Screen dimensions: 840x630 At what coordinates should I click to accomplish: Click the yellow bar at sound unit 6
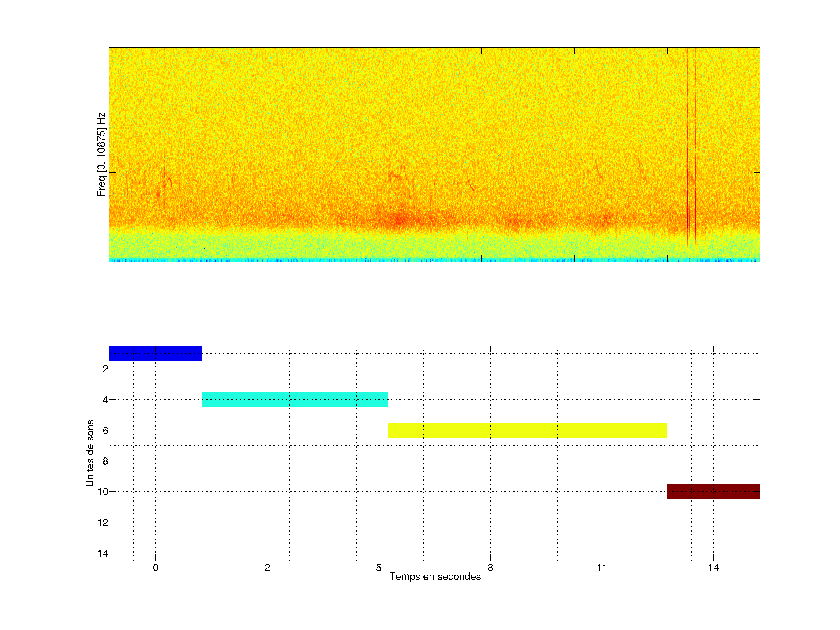(x=527, y=430)
